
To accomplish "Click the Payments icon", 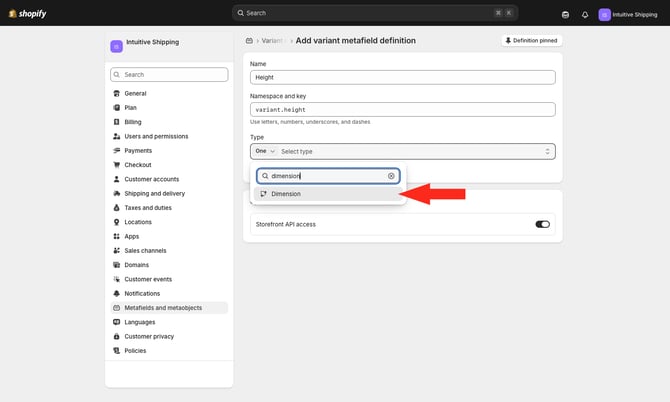I will pyautogui.click(x=116, y=150).
